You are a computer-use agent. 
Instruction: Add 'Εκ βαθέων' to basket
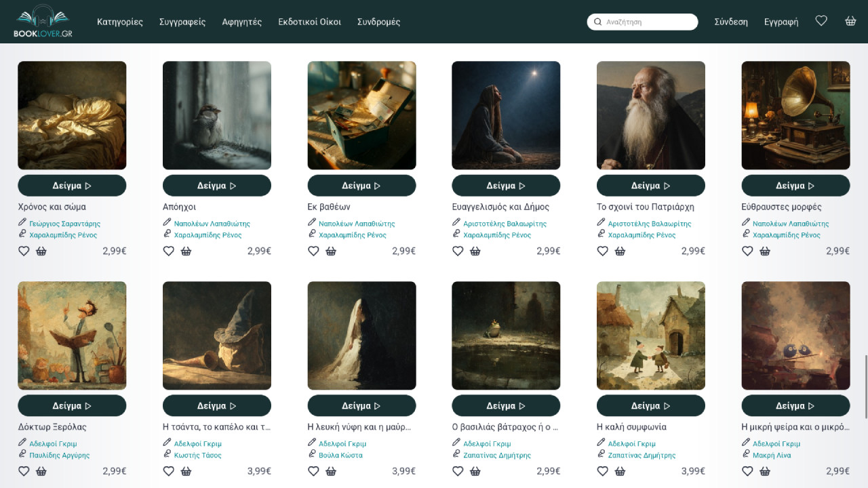pyautogui.click(x=331, y=251)
